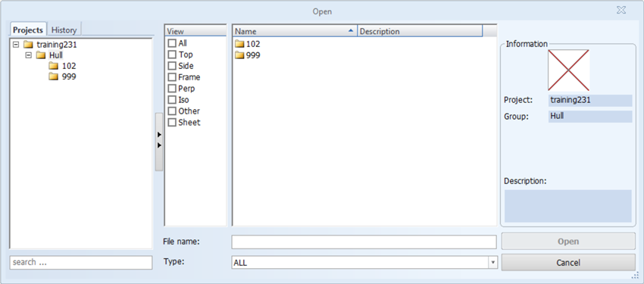Select the 102 label in Projects tree
Viewport: 644px width, 284px height.
coord(69,66)
